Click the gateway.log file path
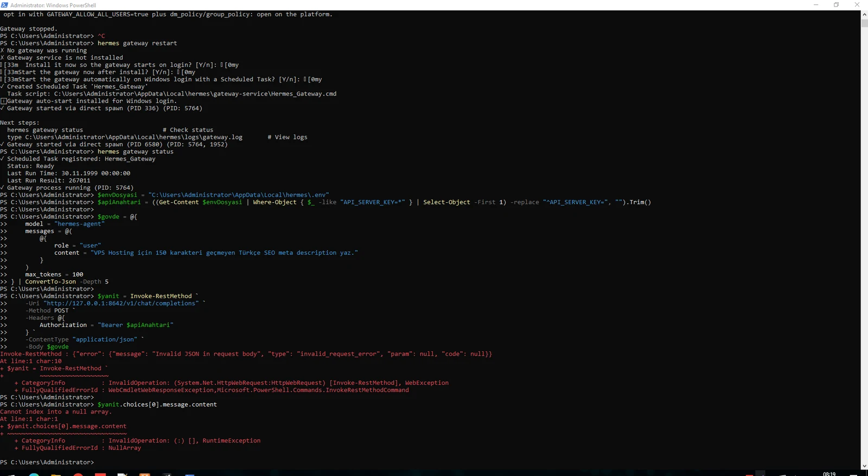The height and width of the screenshot is (476, 868). click(x=134, y=137)
